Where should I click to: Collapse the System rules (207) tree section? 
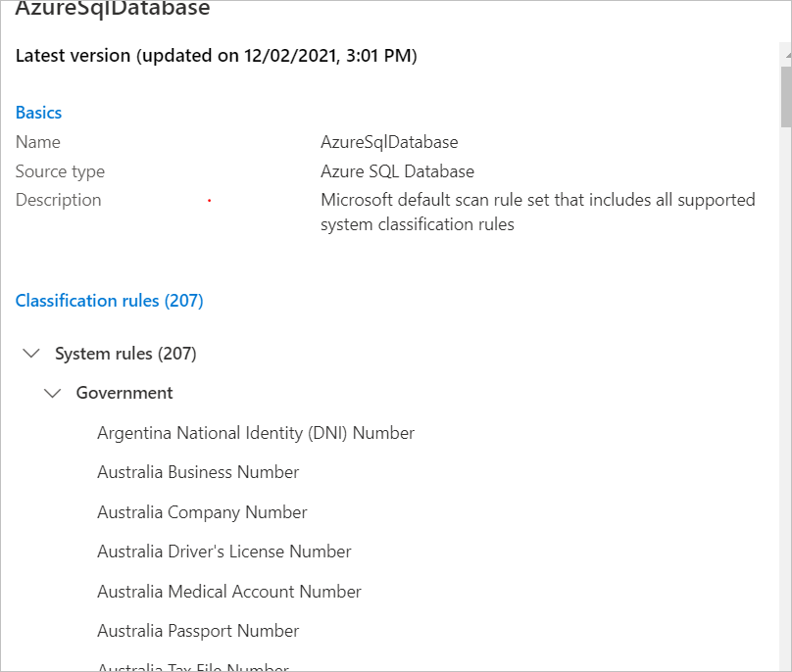coord(31,354)
